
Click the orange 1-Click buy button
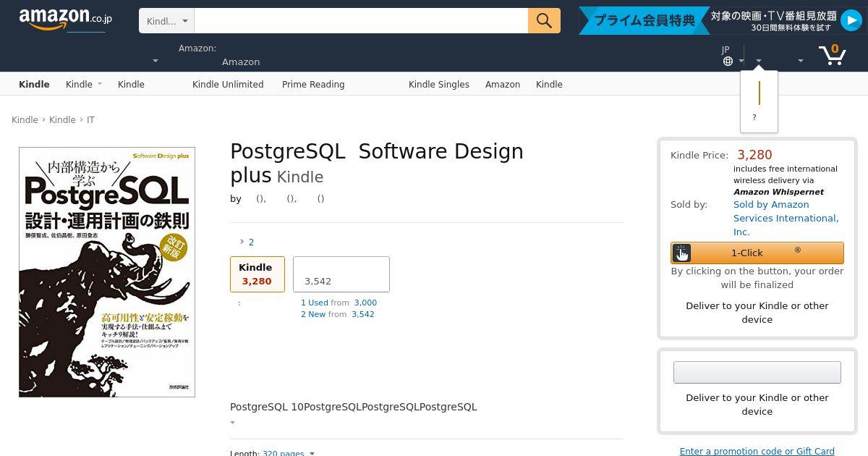[x=757, y=253]
